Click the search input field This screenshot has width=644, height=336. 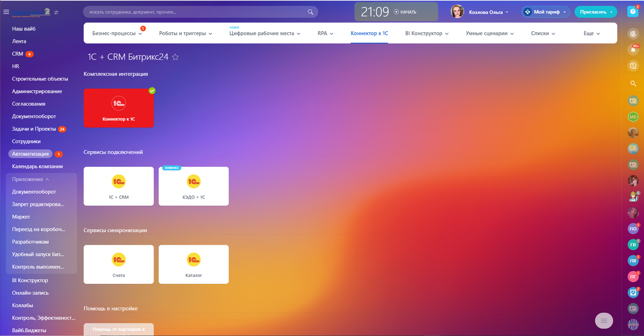click(200, 12)
